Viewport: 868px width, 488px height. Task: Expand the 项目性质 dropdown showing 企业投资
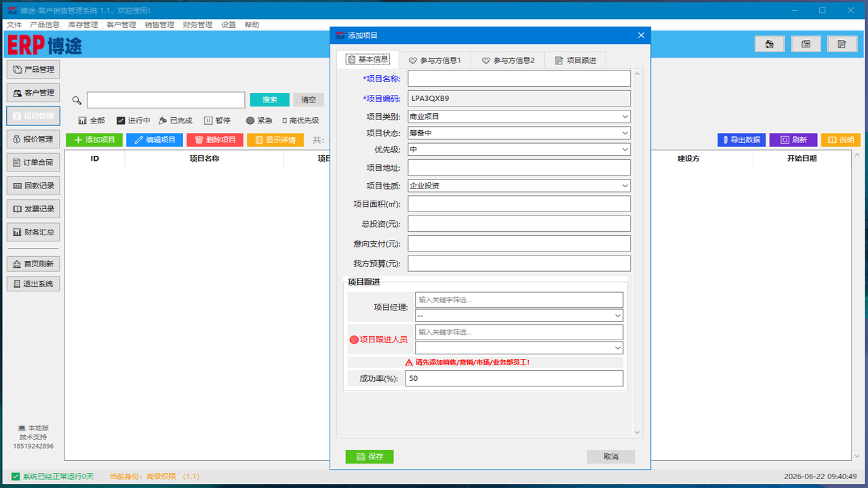[519, 186]
